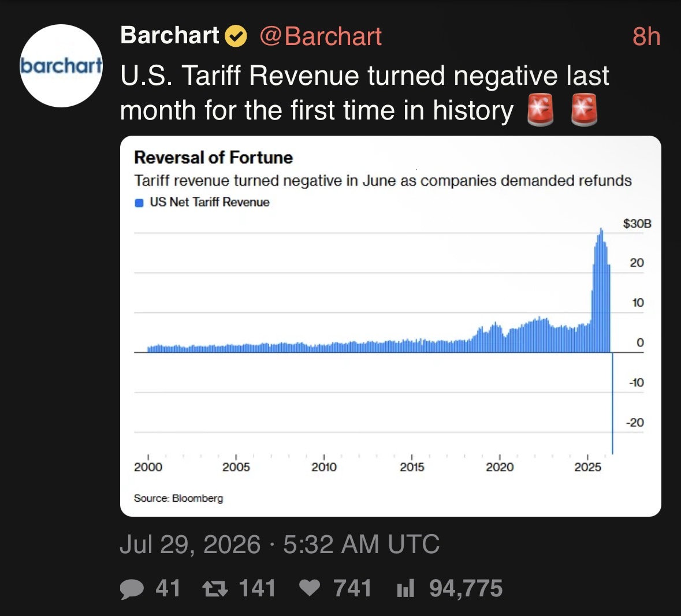
Task: Click the 141 retweets count
Action: [x=257, y=588]
